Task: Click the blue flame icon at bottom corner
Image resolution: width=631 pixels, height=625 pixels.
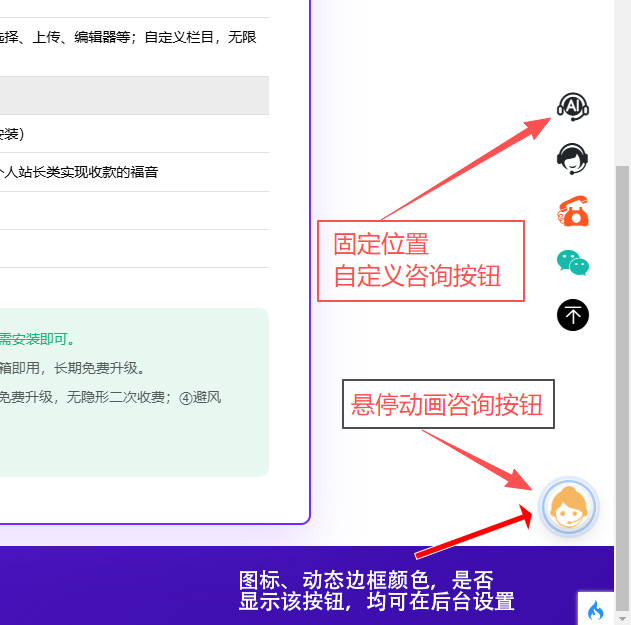Action: pyautogui.click(x=596, y=610)
